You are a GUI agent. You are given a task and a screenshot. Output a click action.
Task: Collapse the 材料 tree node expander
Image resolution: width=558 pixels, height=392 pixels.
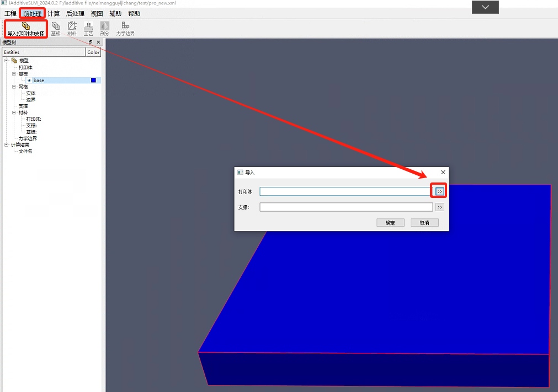click(14, 112)
